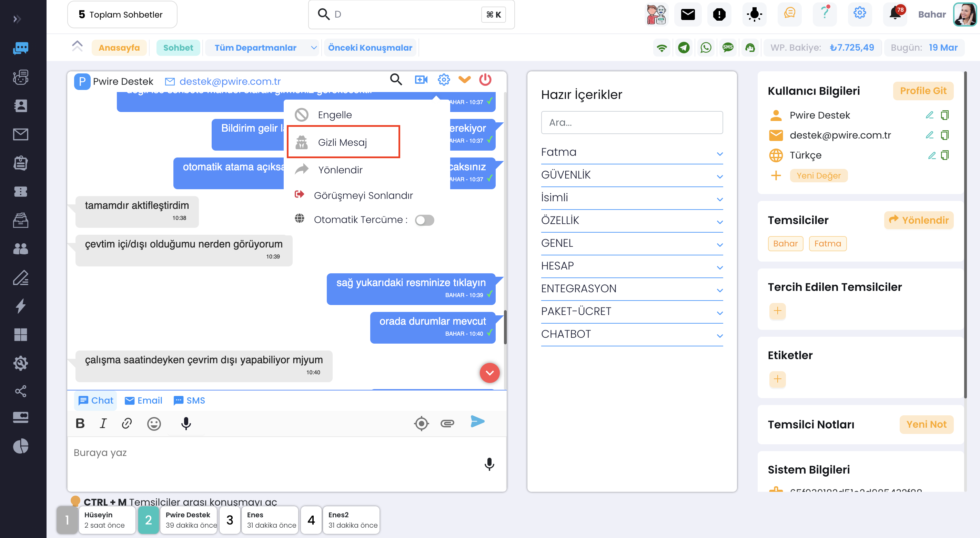Click the exclamation alert icon in top bar
This screenshot has height=538, width=980.
click(x=719, y=14)
